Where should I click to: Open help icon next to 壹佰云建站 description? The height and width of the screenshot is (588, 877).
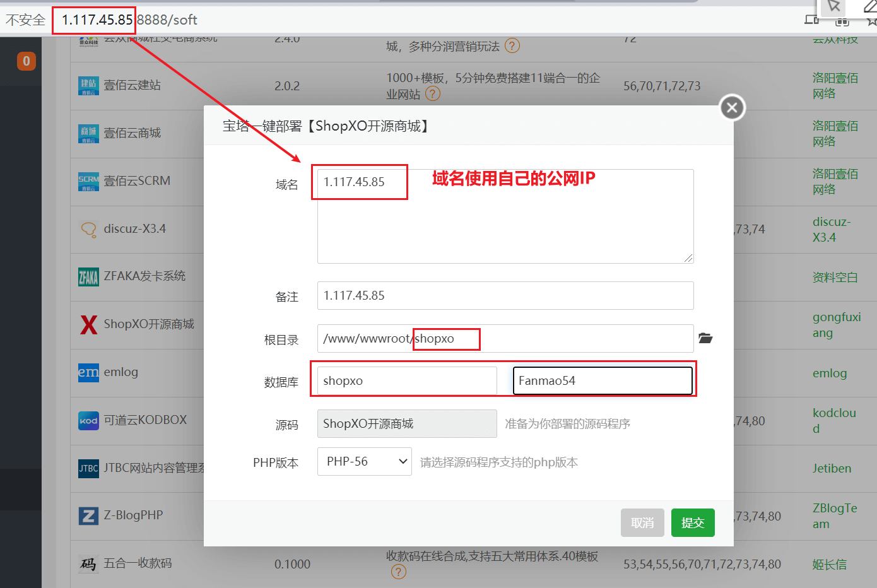[433, 94]
